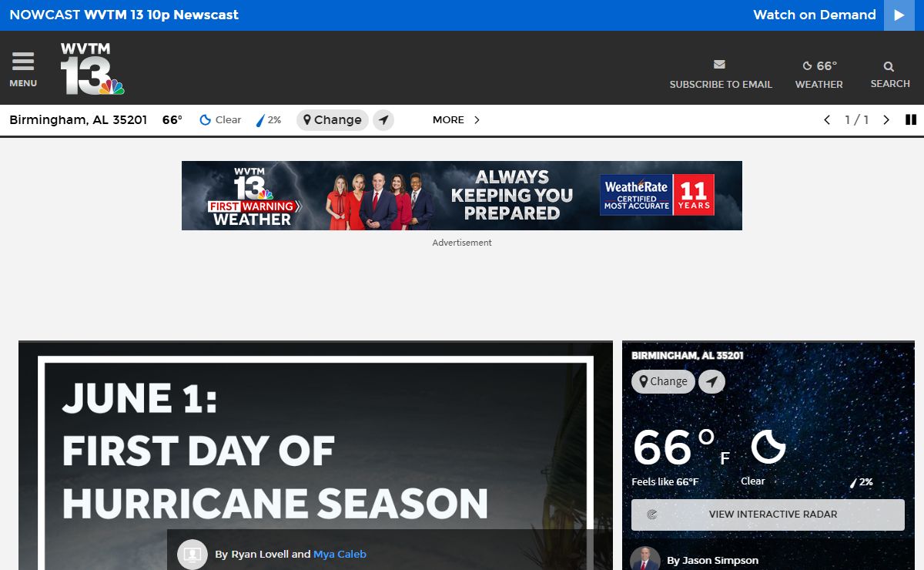Click BIRMINGHAM, AL 35201 widget heading

click(687, 356)
